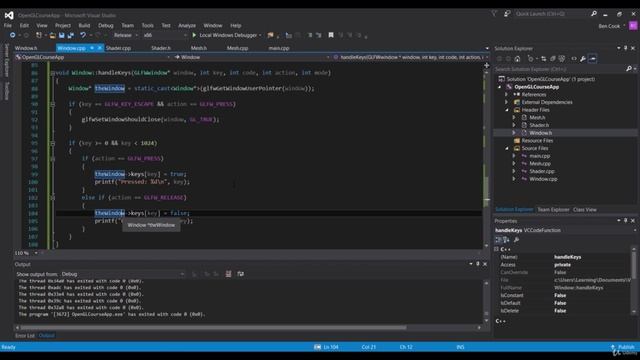Screen dimensions: 640x360
Task: Open the Build menu
Action: point(84,25)
